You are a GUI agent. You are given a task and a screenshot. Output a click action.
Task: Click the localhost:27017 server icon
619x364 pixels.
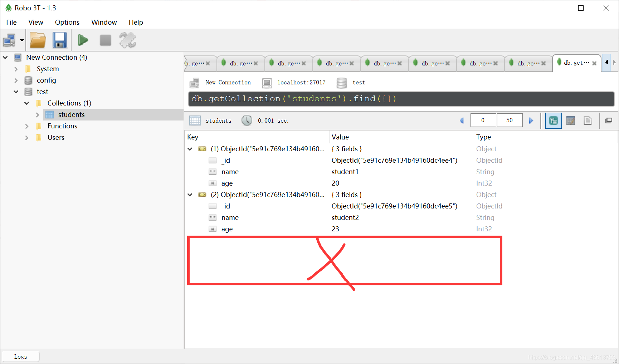pos(267,83)
